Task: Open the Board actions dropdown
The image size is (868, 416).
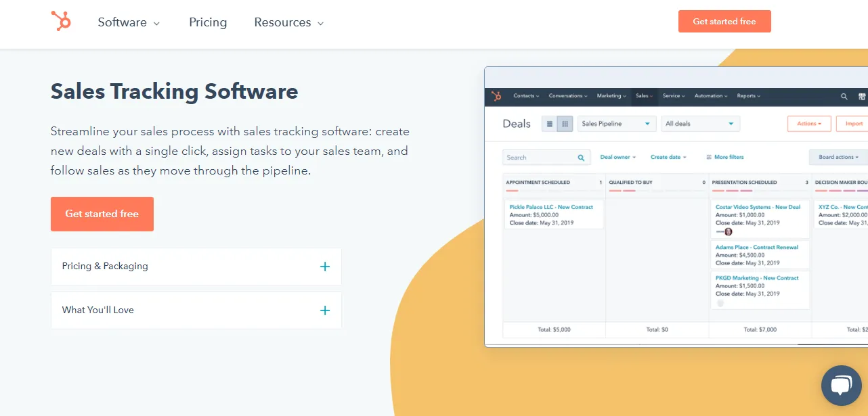Action: (x=838, y=157)
